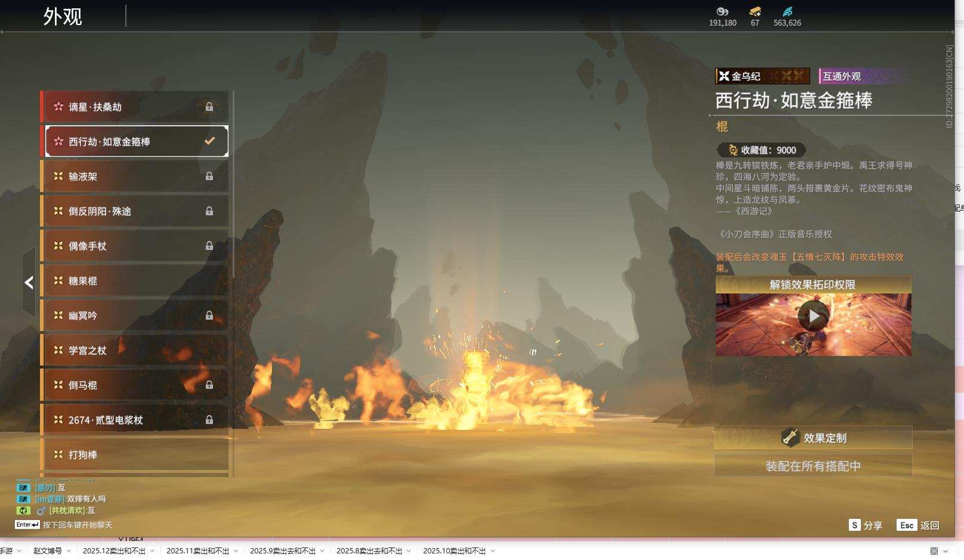Viewport: 964px width, 560px height.
Task: Click the red rarity icon beside 摘星·扶桑劫
Action: (58, 107)
